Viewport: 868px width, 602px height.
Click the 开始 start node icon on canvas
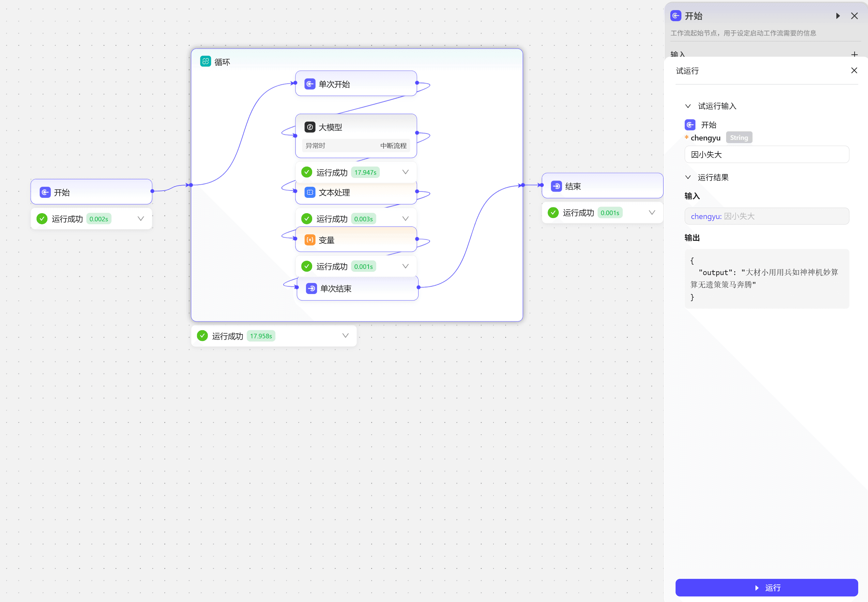point(45,192)
